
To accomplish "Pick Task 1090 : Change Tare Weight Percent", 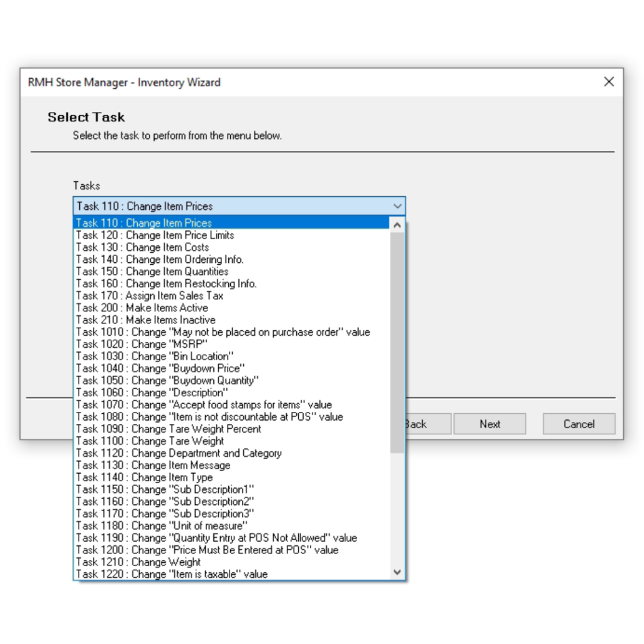I will pyautogui.click(x=231, y=429).
